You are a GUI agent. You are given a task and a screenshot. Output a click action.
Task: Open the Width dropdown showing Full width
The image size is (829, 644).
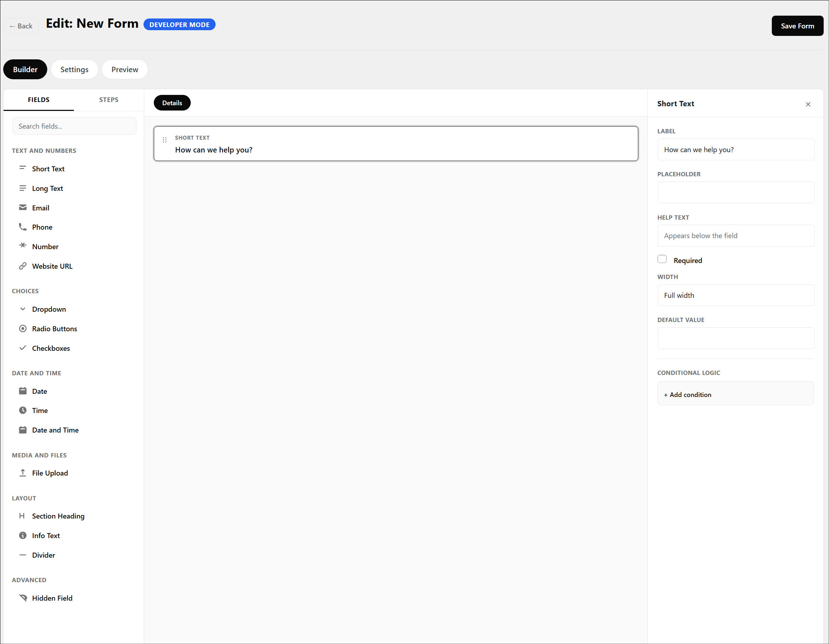tap(736, 295)
